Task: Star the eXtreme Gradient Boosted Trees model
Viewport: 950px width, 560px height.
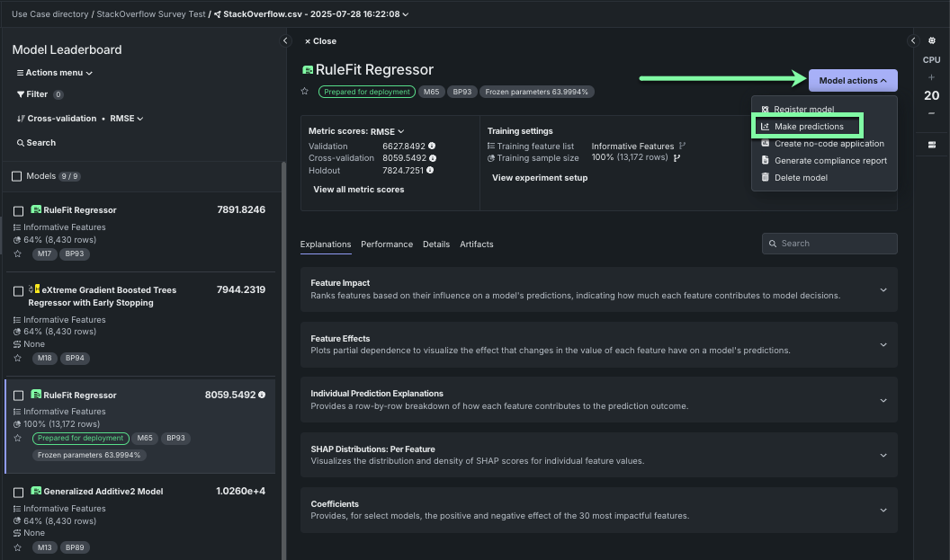Action: [x=17, y=357]
